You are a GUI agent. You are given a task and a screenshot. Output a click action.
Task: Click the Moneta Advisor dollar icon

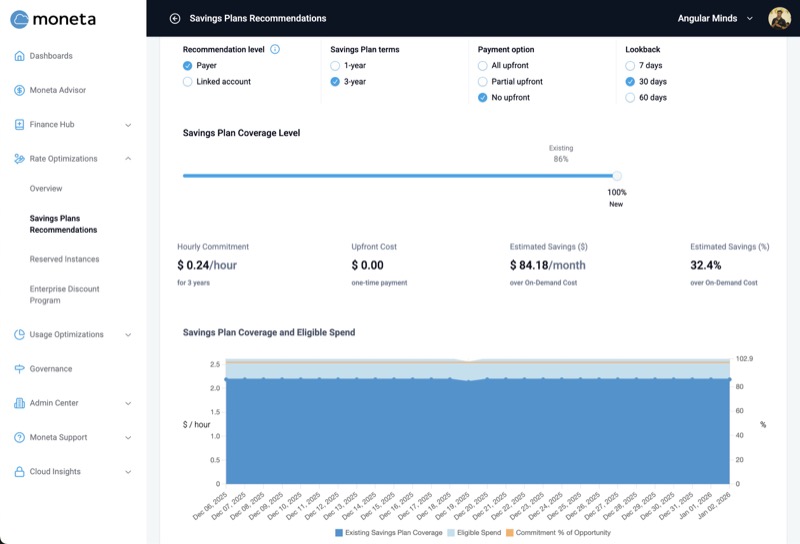pyautogui.click(x=19, y=90)
